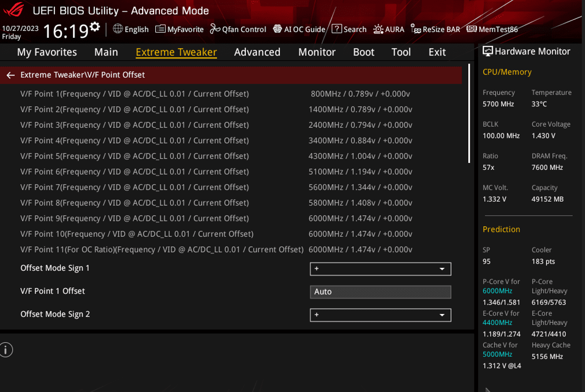Click the globe language icon
This screenshot has width=585, height=392.
pos(117,28)
